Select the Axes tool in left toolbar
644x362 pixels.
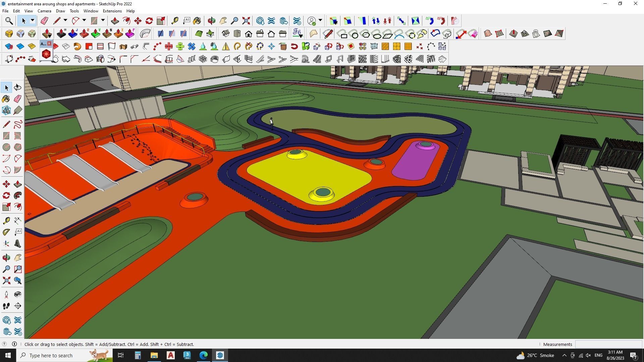click(x=6, y=244)
